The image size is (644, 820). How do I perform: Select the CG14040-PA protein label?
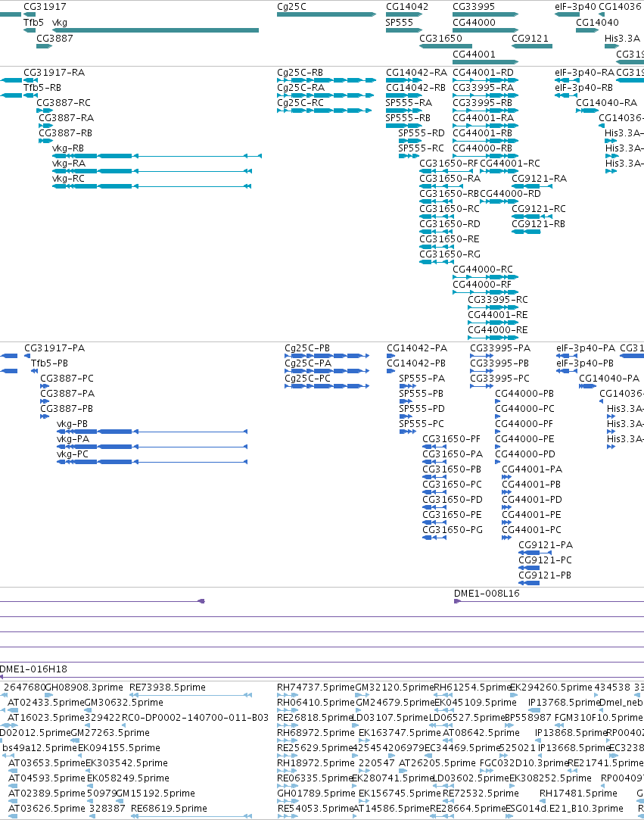click(x=609, y=378)
